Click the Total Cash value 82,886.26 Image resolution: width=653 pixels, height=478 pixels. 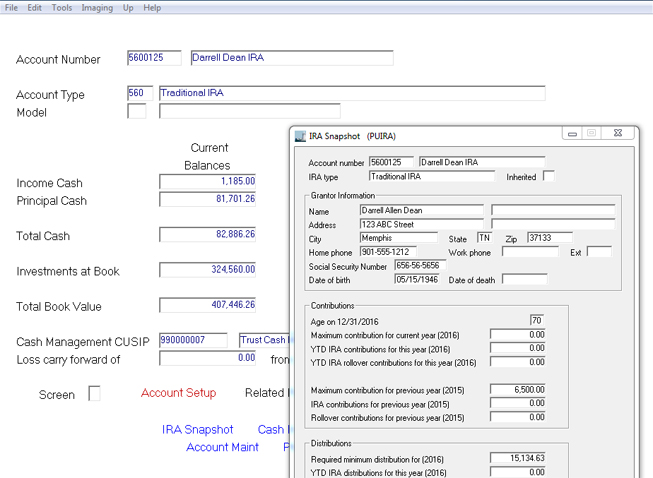207,234
